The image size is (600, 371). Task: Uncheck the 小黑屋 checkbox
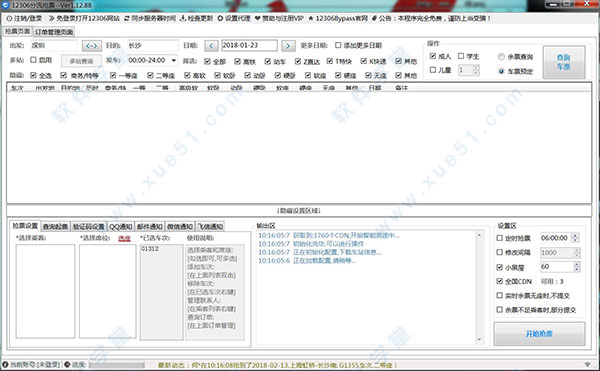(499, 267)
